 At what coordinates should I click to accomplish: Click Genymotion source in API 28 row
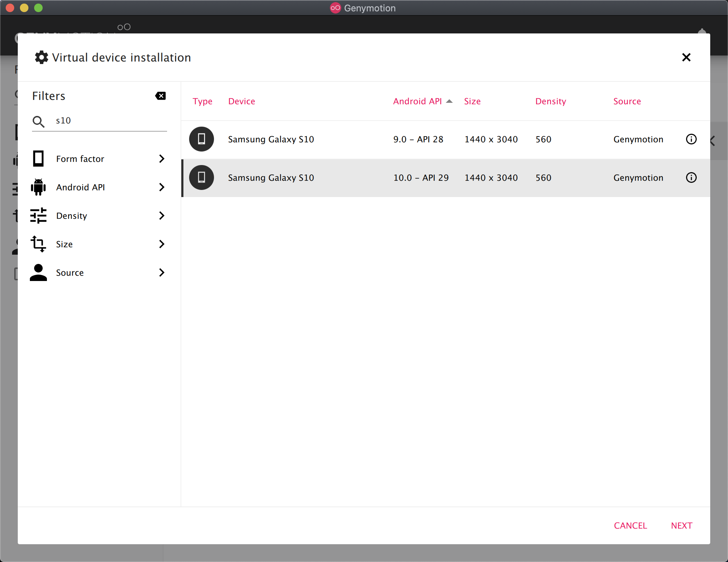(638, 139)
